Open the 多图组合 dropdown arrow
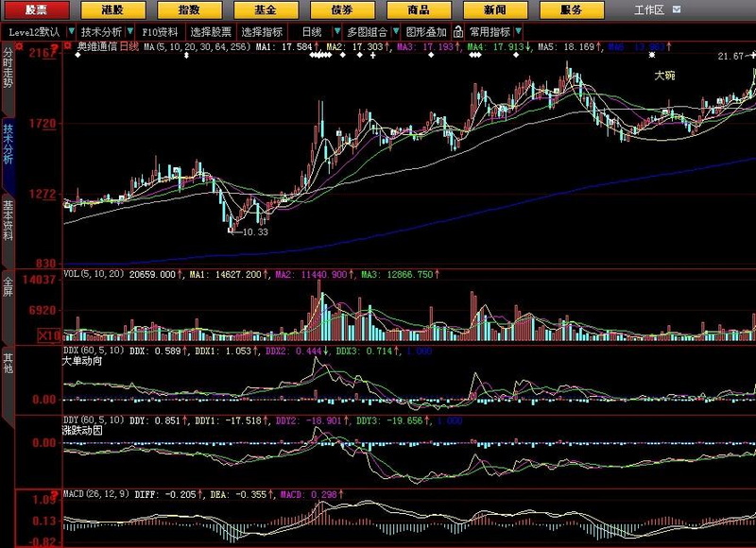Image resolution: width=756 pixels, height=548 pixels. pyautogui.click(x=394, y=31)
